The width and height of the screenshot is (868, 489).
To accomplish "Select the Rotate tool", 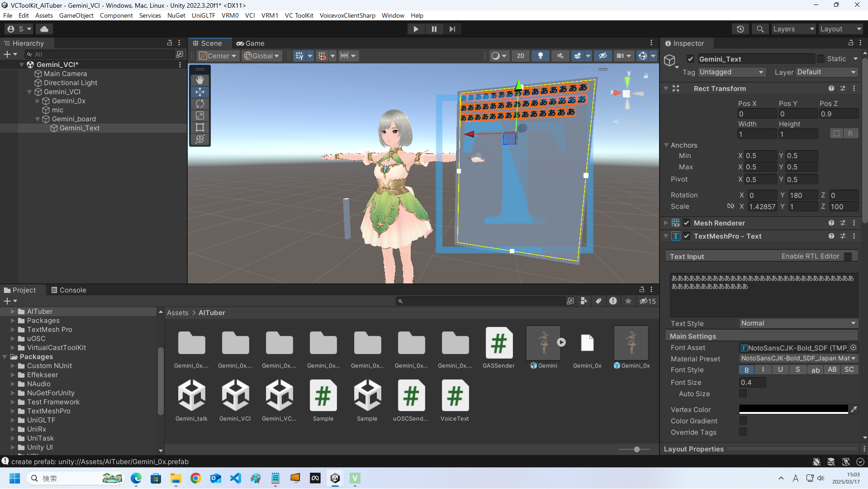I will point(199,104).
